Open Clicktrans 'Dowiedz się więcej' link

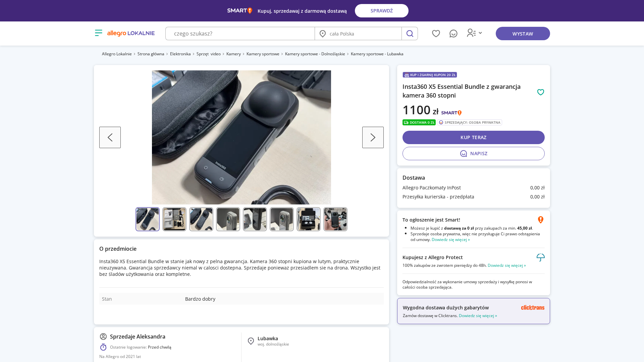pos(478,316)
